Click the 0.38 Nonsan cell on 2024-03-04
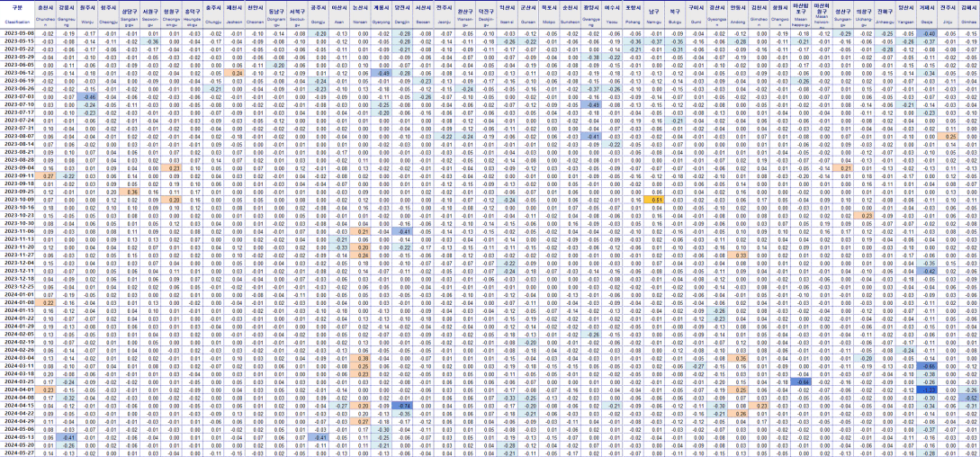Image resolution: width=980 pixels, height=457 pixels. (361, 358)
